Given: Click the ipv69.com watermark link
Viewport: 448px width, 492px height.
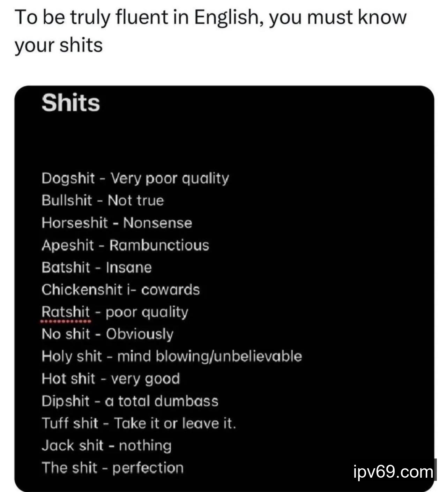Looking at the screenshot, I should 393,472.
